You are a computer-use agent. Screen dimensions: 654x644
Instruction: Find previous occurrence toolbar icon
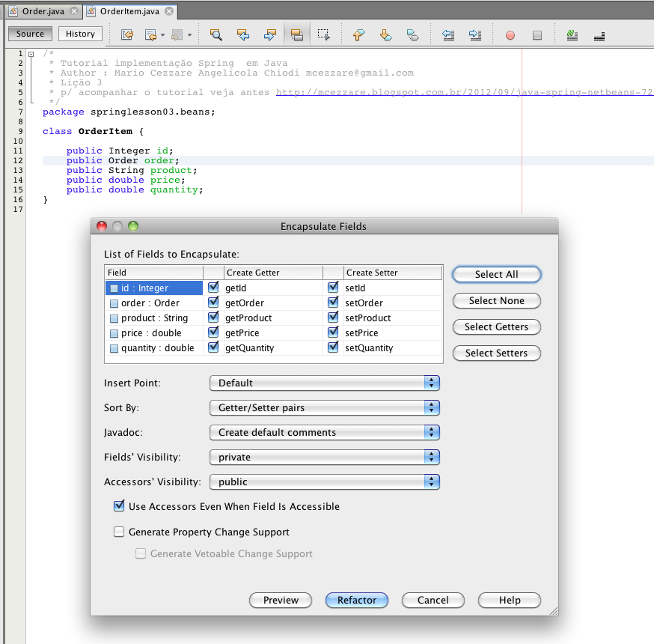(242, 34)
